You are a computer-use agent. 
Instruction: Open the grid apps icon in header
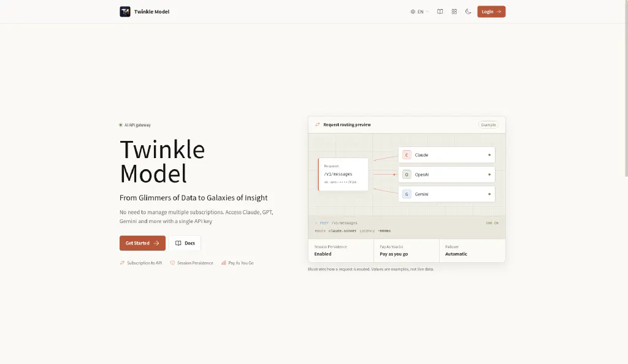[454, 12]
